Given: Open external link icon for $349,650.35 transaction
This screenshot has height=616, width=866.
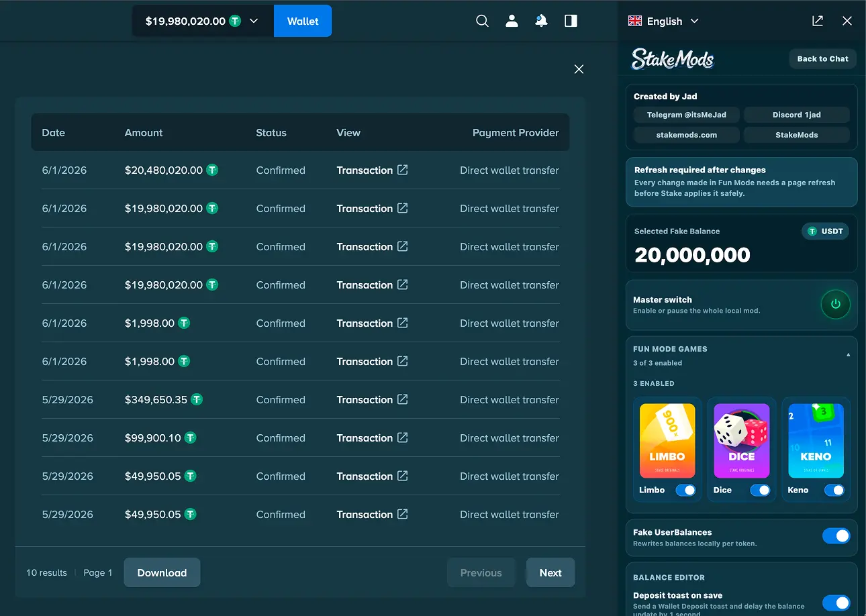Looking at the screenshot, I should 402,399.
